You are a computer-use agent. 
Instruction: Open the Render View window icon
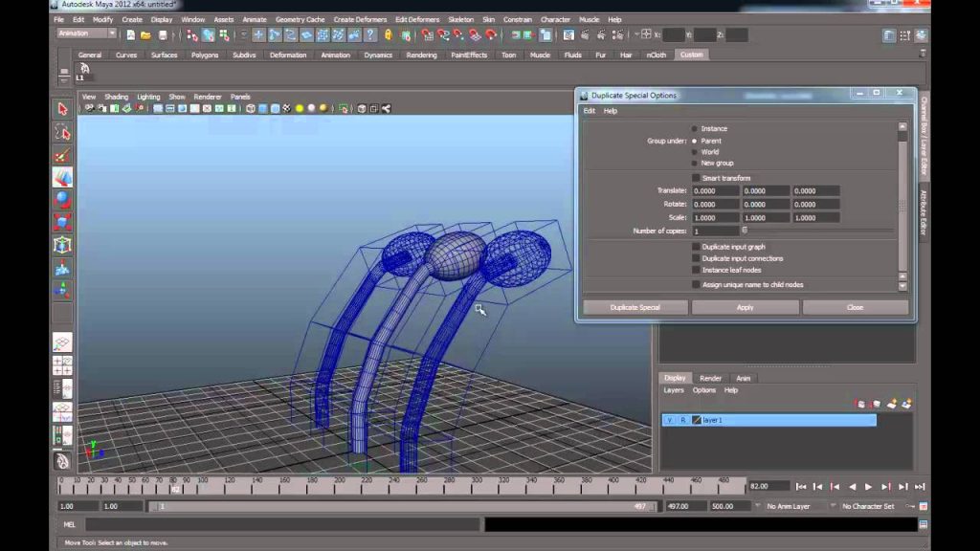[x=568, y=35]
